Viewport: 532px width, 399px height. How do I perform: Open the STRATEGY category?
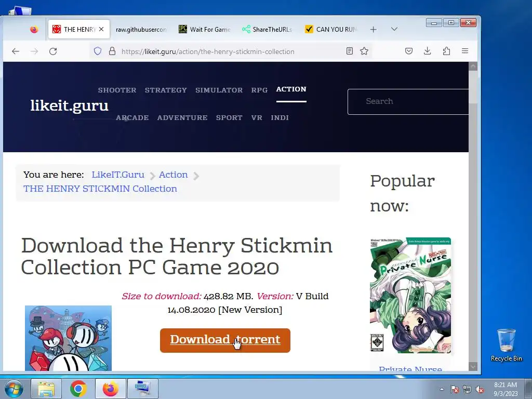pyautogui.click(x=166, y=90)
